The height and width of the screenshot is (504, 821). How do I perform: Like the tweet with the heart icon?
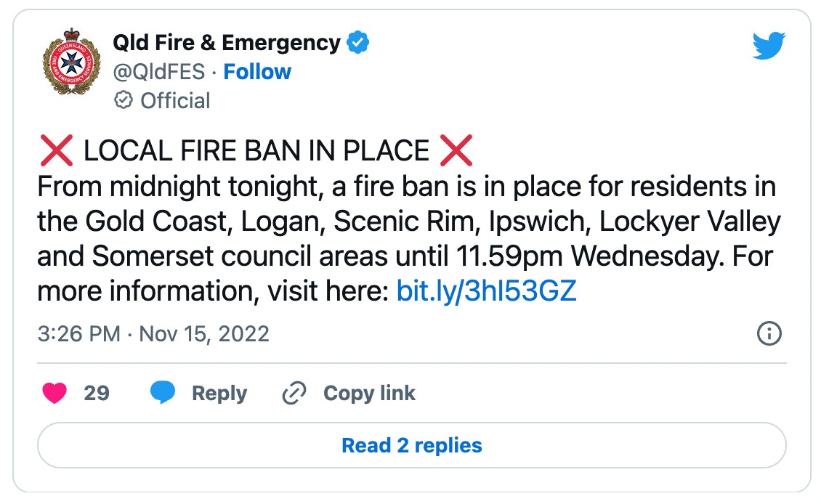(x=54, y=394)
